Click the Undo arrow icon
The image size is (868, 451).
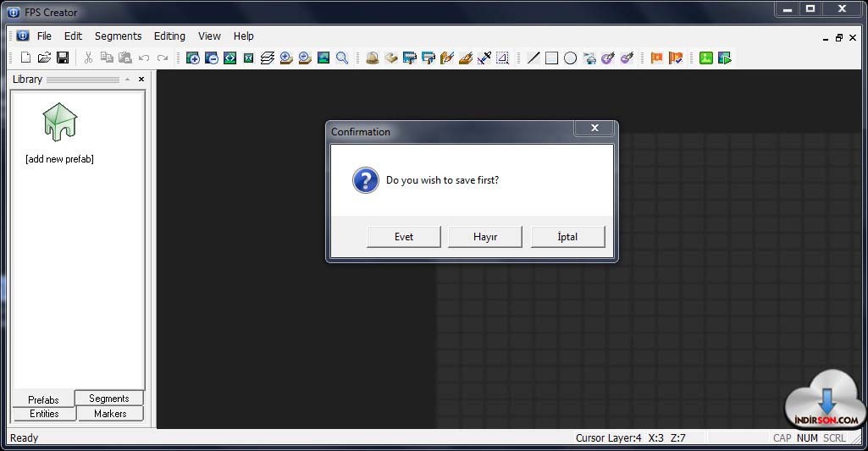click(144, 58)
